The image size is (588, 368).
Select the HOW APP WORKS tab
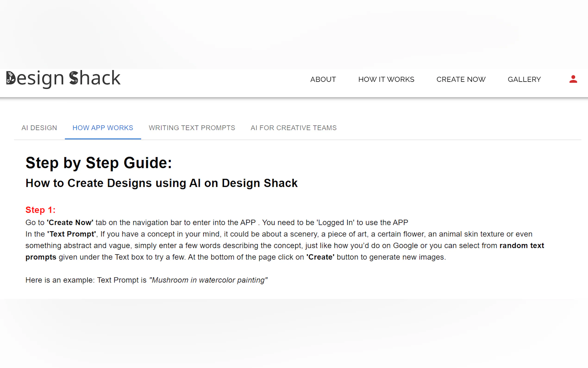[x=103, y=128]
